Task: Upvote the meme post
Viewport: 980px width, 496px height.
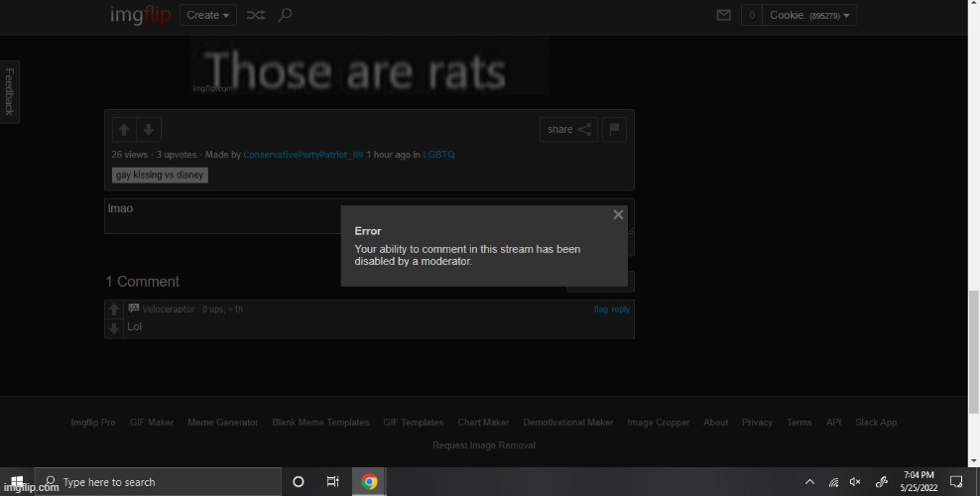Action: [124, 129]
